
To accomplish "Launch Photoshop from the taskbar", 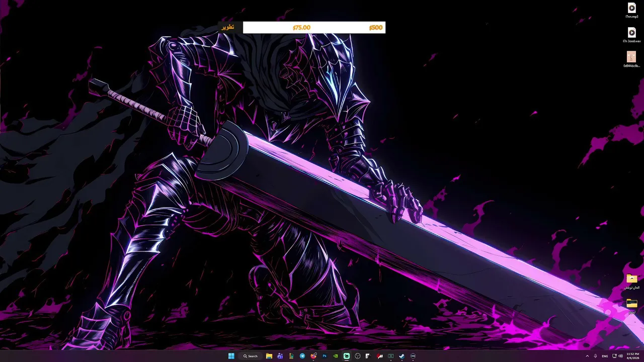I will coord(325,356).
